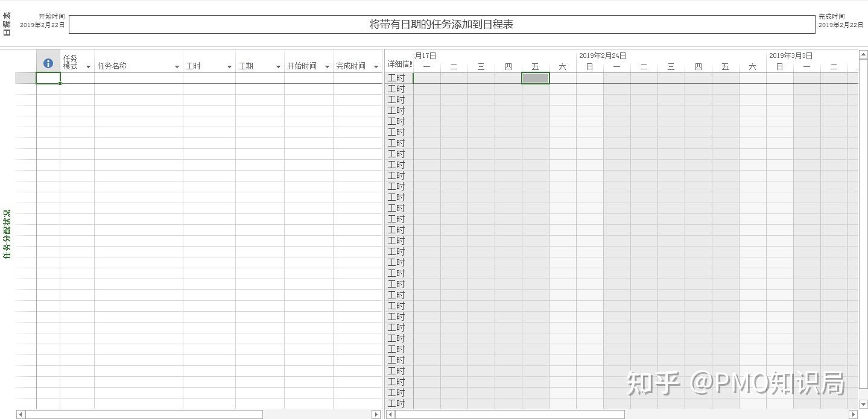The width and height of the screenshot is (868, 419).
Task: Click the timephased grid horizontal scrollbar thumb
Action: tap(510, 414)
